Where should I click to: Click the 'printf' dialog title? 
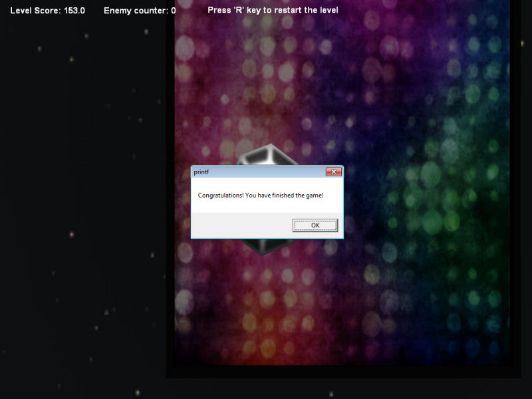point(201,172)
